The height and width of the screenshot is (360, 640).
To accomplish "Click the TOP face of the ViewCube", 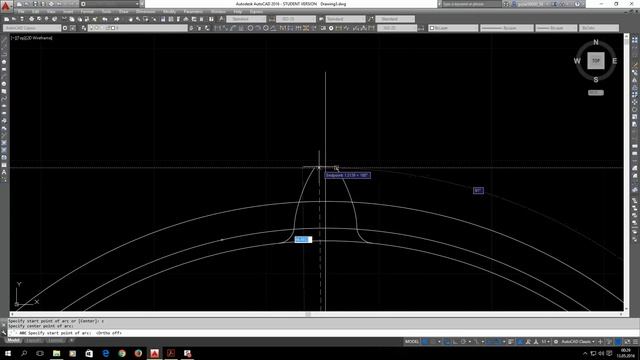I will pos(596,61).
